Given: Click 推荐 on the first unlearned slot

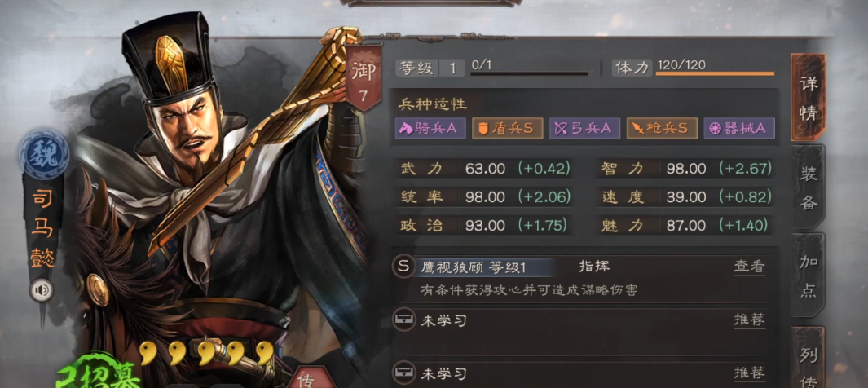Looking at the screenshot, I should (x=750, y=320).
